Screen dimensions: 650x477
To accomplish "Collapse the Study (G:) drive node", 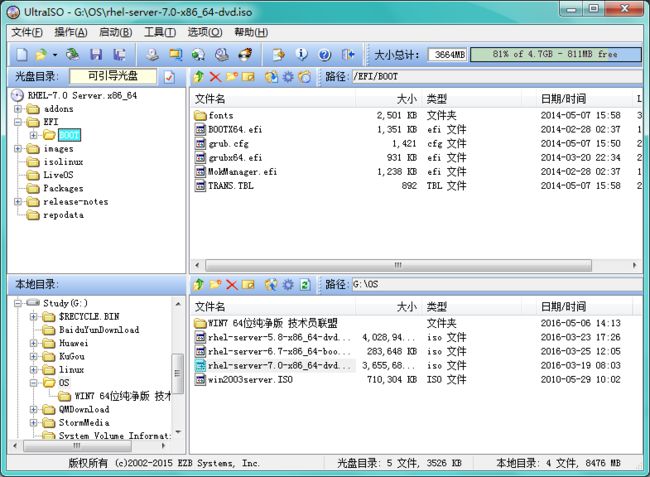I will 18,303.
